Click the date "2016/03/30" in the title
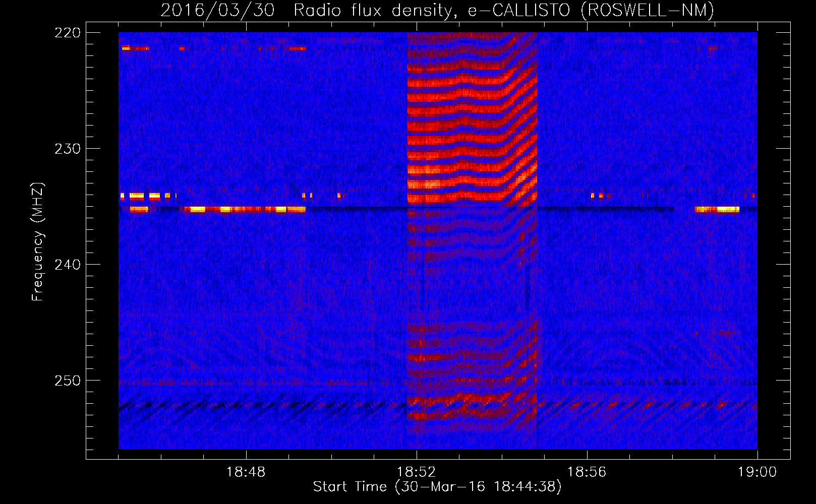 tap(217, 10)
